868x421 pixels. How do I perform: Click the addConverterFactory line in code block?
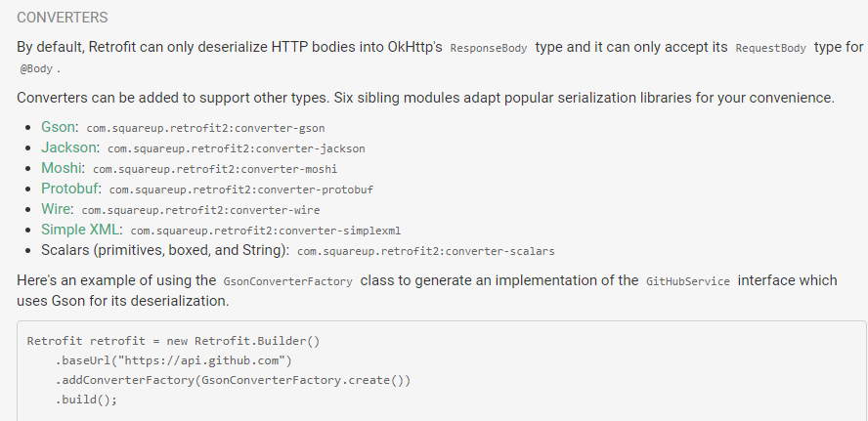pyautogui.click(x=233, y=380)
